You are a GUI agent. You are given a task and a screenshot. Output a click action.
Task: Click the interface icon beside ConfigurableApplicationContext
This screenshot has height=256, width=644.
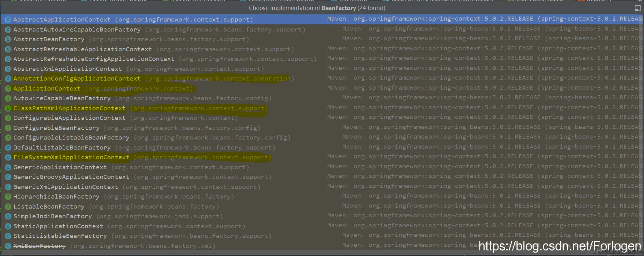8,118
